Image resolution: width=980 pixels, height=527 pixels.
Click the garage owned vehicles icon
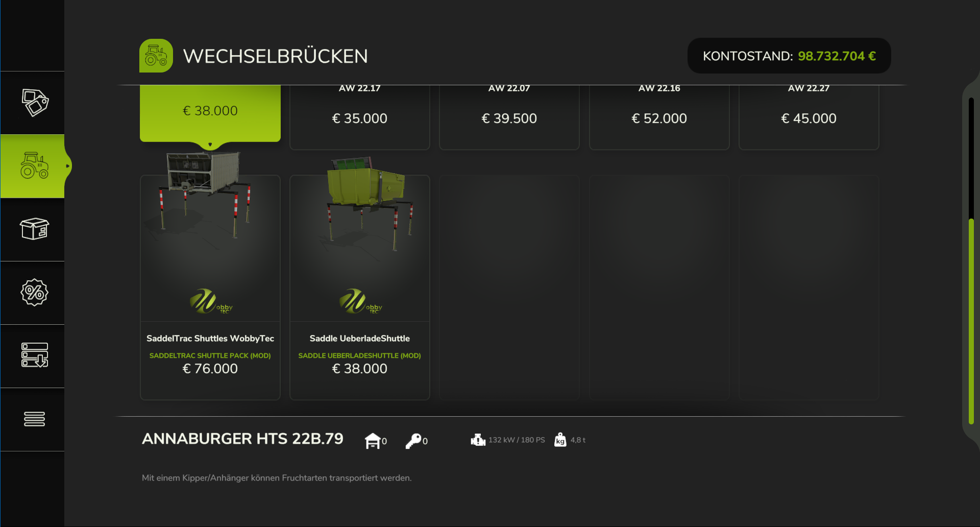tap(373, 441)
